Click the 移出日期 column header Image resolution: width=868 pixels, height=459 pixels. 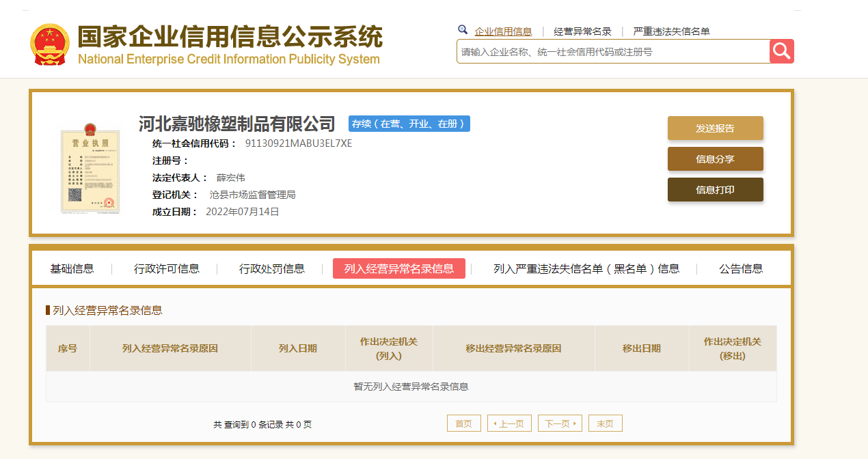click(x=642, y=348)
